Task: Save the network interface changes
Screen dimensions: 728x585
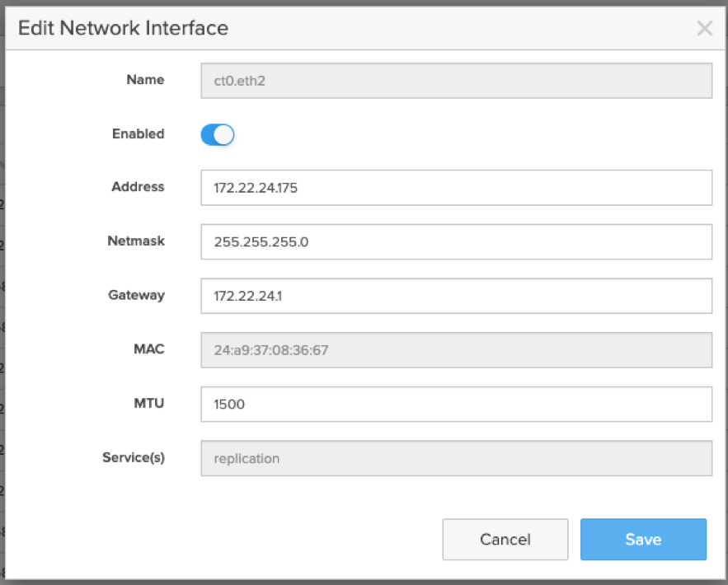Action: click(642, 540)
